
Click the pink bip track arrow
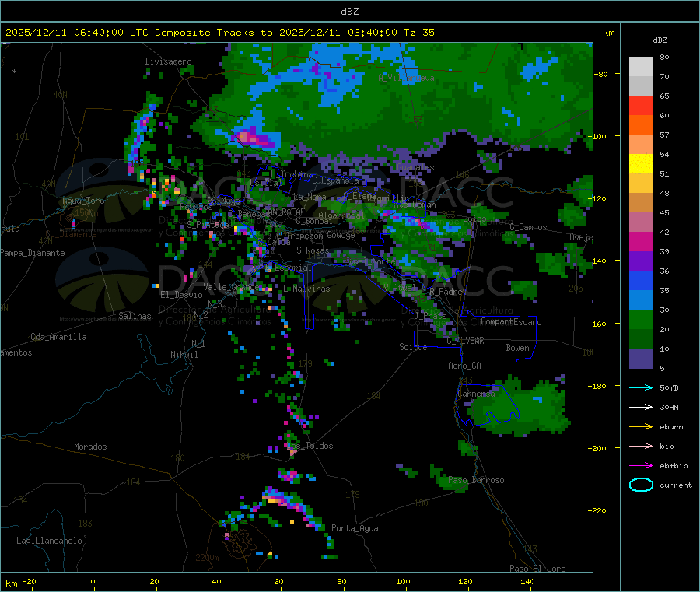[x=641, y=446]
